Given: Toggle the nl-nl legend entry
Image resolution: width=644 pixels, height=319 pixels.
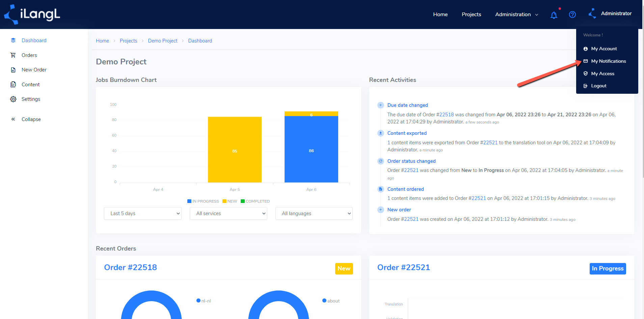Looking at the screenshot, I should coord(204,301).
